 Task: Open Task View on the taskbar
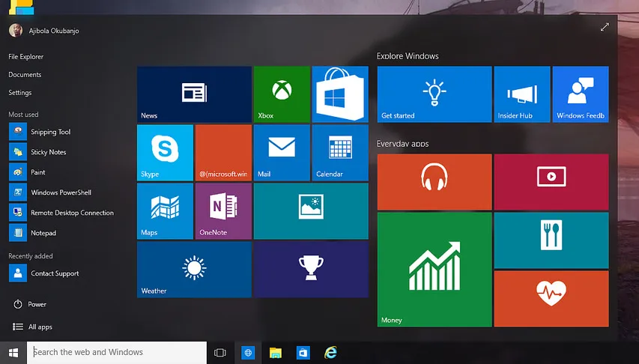(x=220, y=352)
